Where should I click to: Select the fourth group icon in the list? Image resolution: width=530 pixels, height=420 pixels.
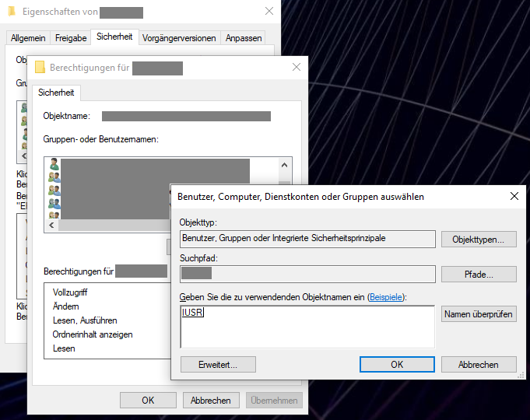[54, 204]
